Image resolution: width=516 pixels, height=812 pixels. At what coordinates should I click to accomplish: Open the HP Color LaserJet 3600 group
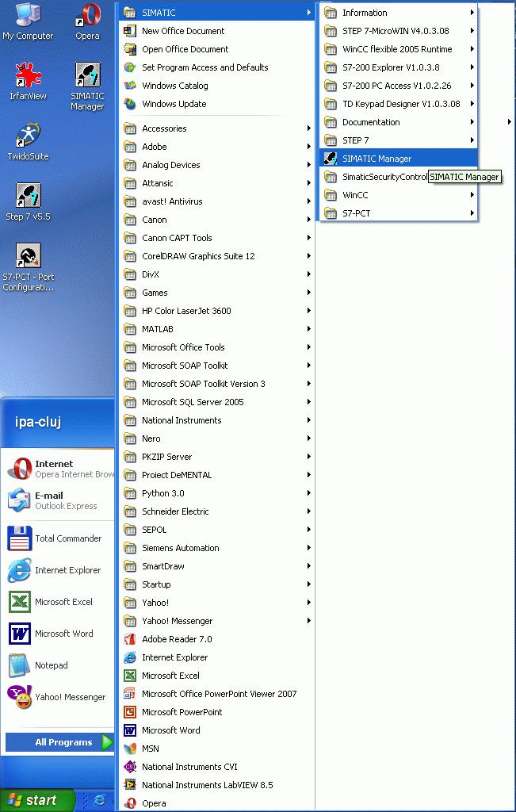[216, 311]
